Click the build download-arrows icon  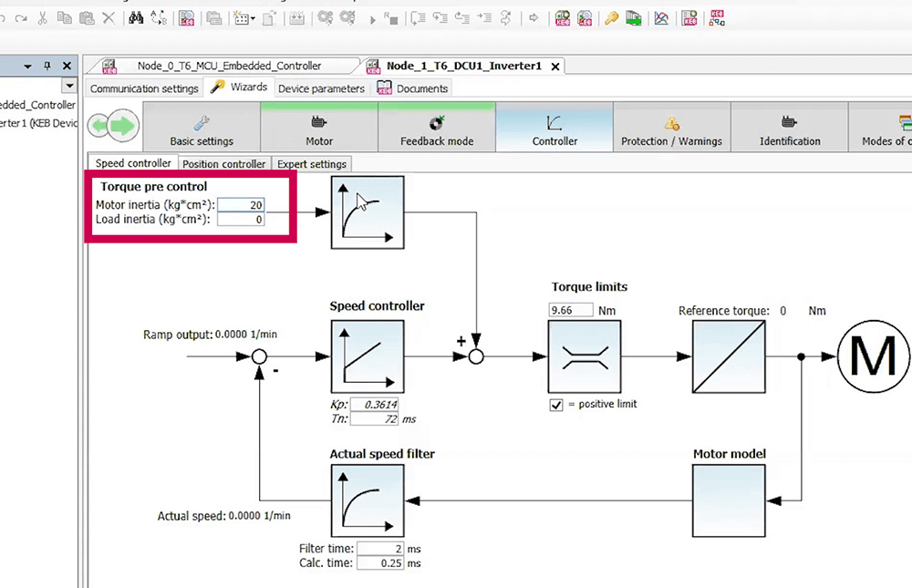(x=296, y=18)
